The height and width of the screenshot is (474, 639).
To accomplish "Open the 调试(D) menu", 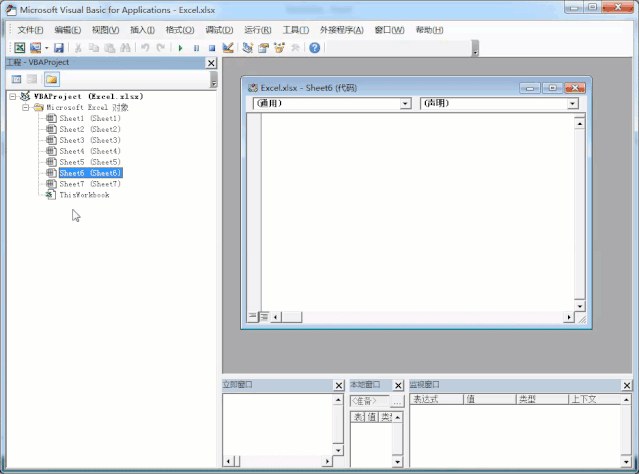I will [219, 30].
